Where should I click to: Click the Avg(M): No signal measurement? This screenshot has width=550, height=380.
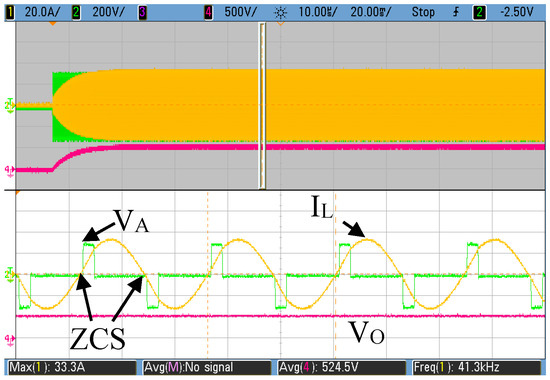pyautogui.click(x=207, y=367)
